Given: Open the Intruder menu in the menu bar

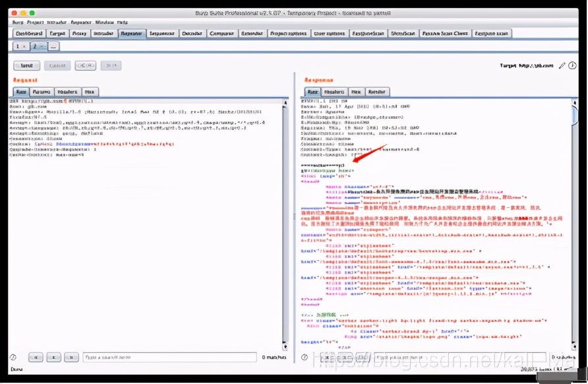Looking at the screenshot, I should [57, 22].
